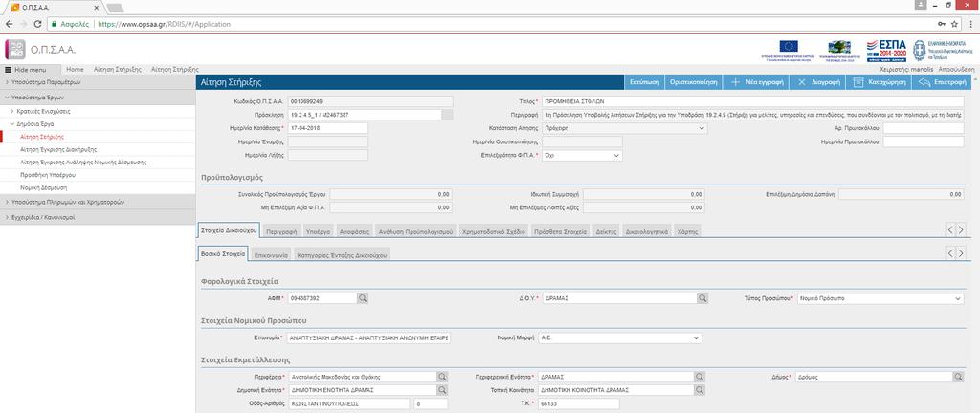
Task: Open the Αποφάσεις tab
Action: point(355,231)
